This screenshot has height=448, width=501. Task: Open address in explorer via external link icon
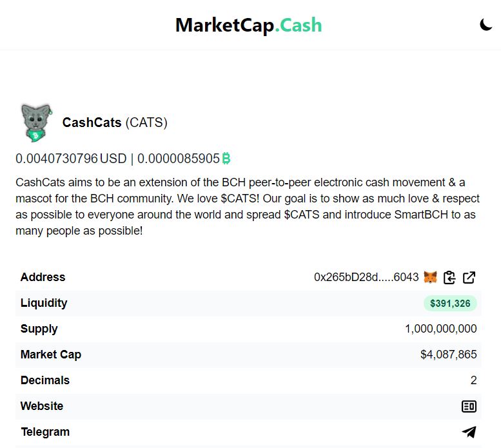click(469, 277)
